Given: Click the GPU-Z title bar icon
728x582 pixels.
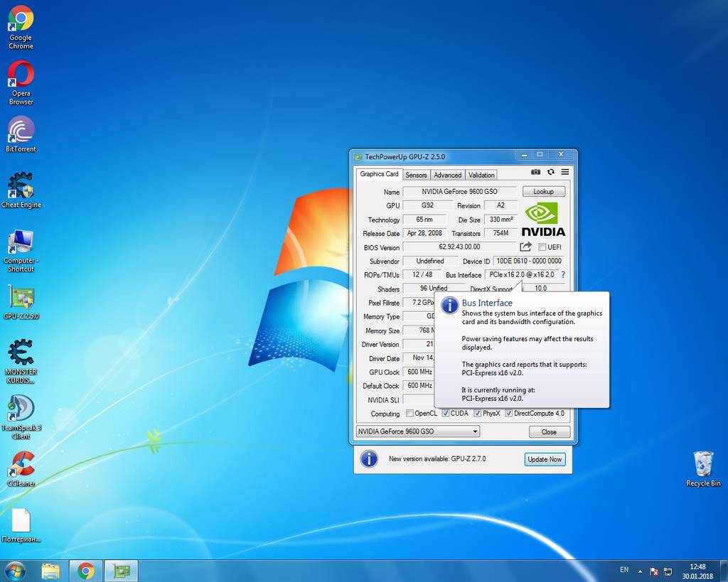Looking at the screenshot, I should tap(358, 157).
